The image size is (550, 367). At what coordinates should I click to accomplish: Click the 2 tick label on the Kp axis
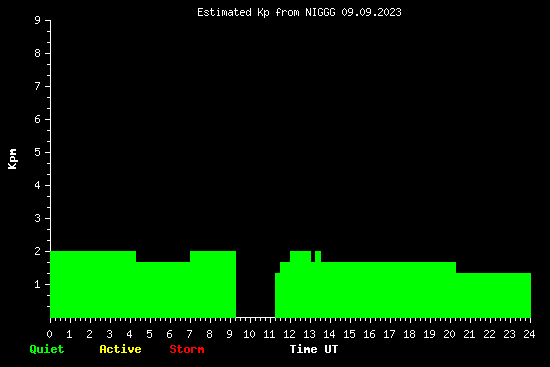[38, 251]
